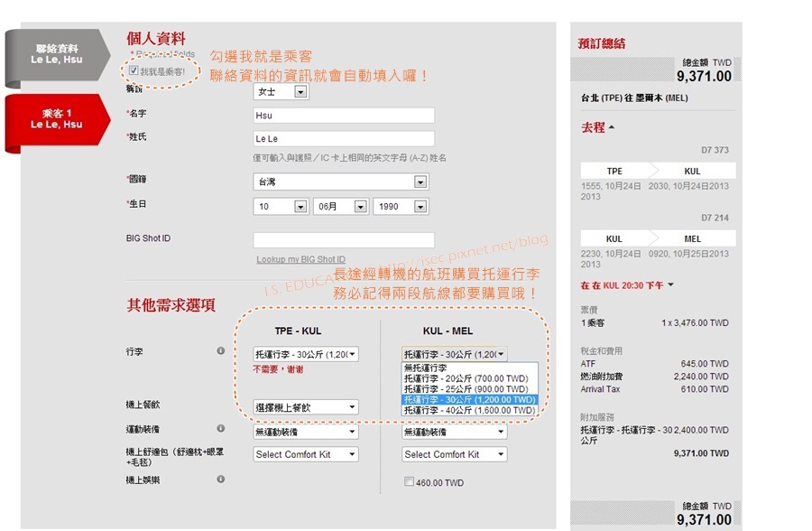Open TPE - KUL sports equipment dropdown

point(306,432)
